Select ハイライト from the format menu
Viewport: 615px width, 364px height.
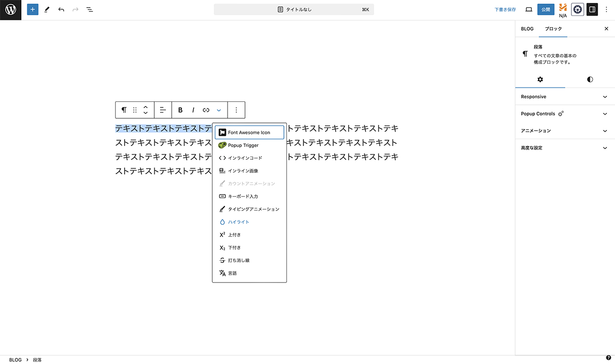238,222
